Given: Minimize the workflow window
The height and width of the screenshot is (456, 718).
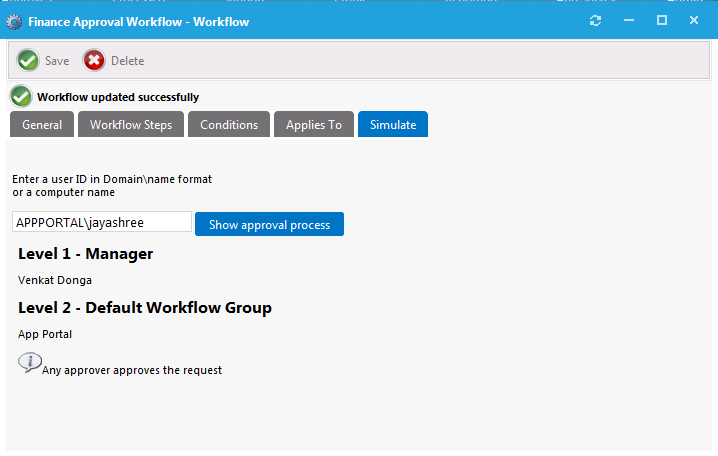Looking at the screenshot, I should point(629,21).
